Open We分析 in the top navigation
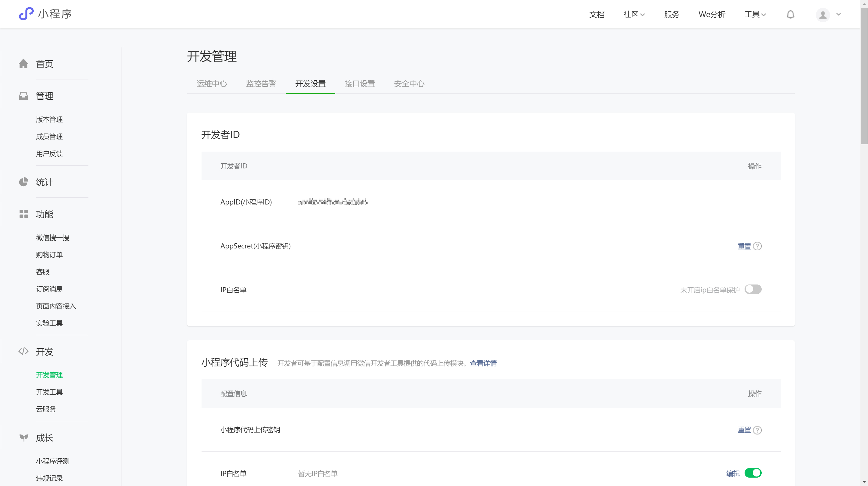This screenshot has width=868, height=486. pyautogui.click(x=712, y=14)
